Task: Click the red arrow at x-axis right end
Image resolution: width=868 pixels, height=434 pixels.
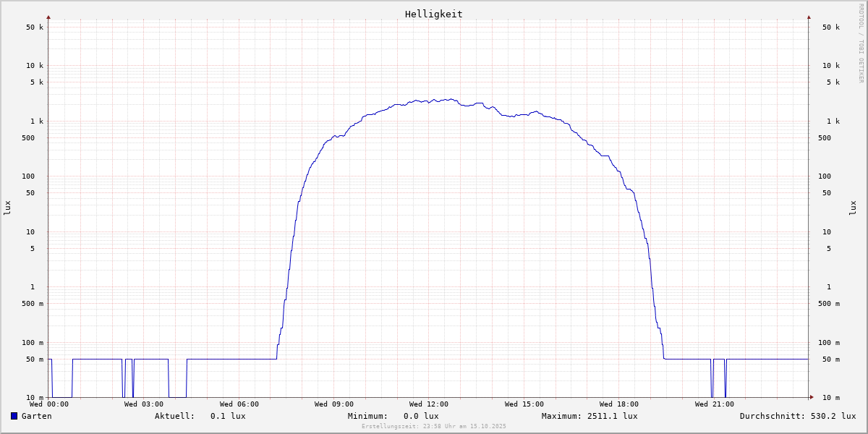Action: [x=811, y=397]
